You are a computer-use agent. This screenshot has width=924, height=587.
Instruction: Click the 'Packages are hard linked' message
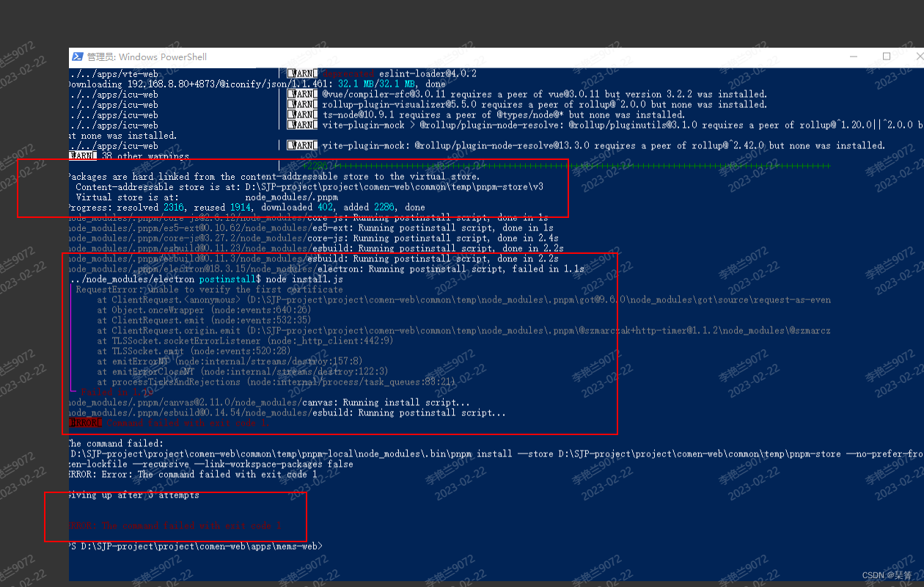(x=274, y=177)
